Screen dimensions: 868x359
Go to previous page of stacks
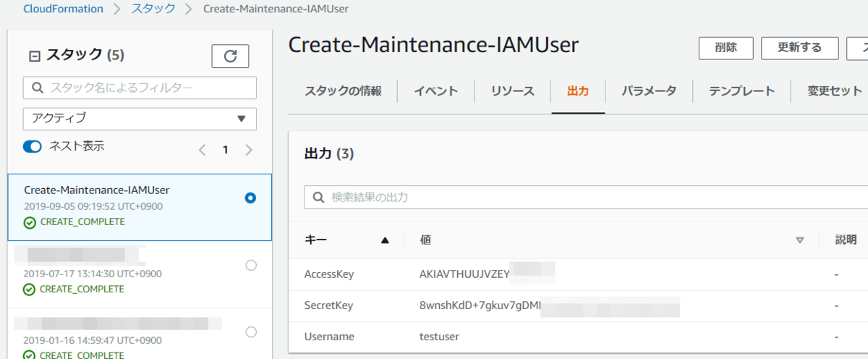(203, 150)
